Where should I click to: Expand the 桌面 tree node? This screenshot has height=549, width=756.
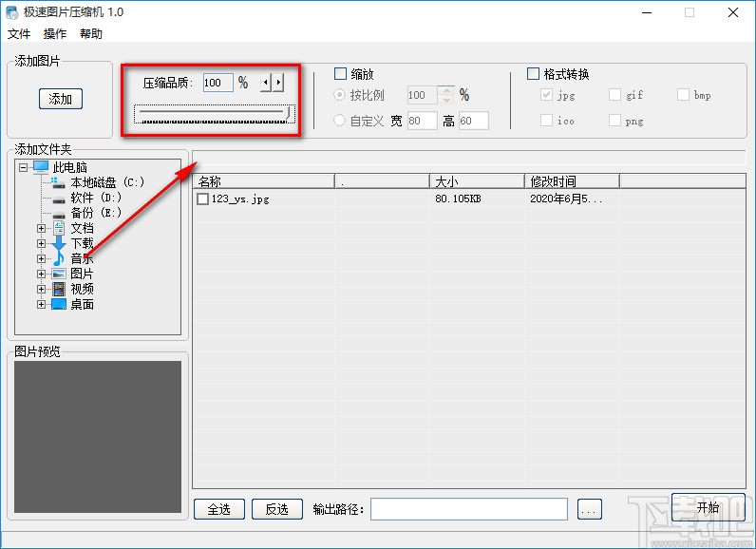point(42,305)
